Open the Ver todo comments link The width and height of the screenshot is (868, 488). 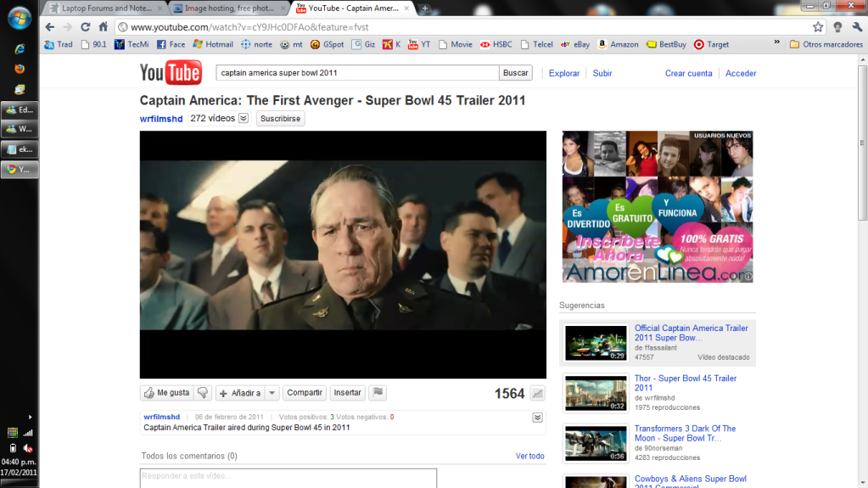click(529, 456)
